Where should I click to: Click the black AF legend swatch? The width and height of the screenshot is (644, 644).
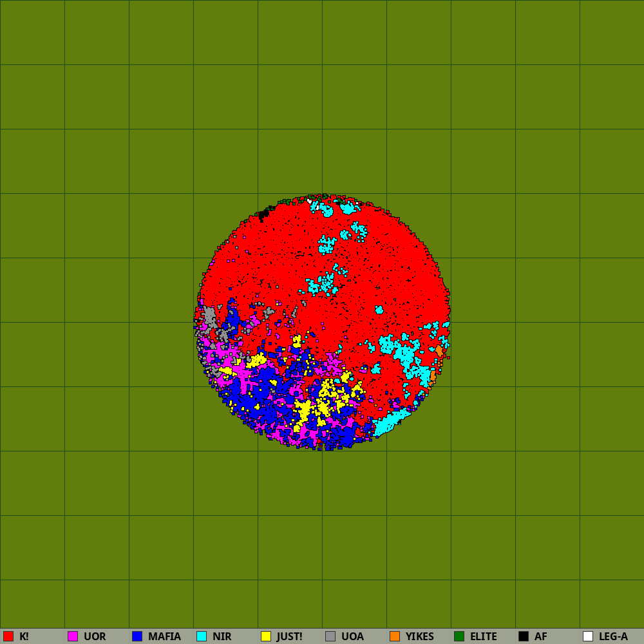tap(524, 636)
